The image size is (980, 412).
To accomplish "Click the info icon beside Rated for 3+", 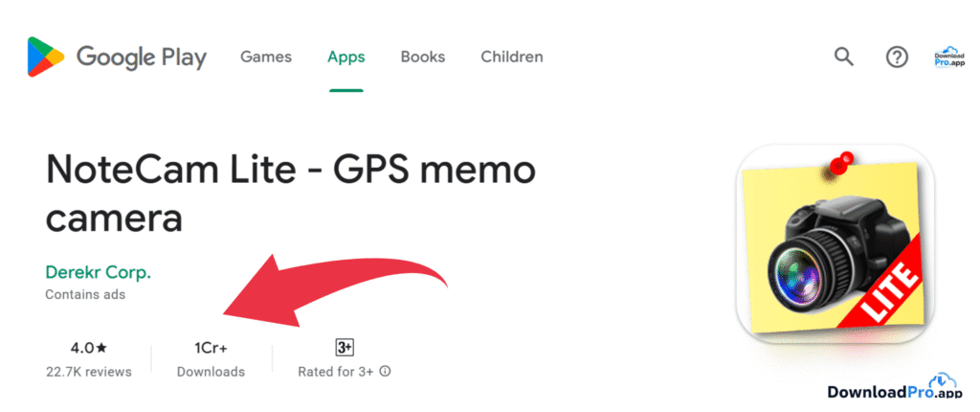I will 386,372.
